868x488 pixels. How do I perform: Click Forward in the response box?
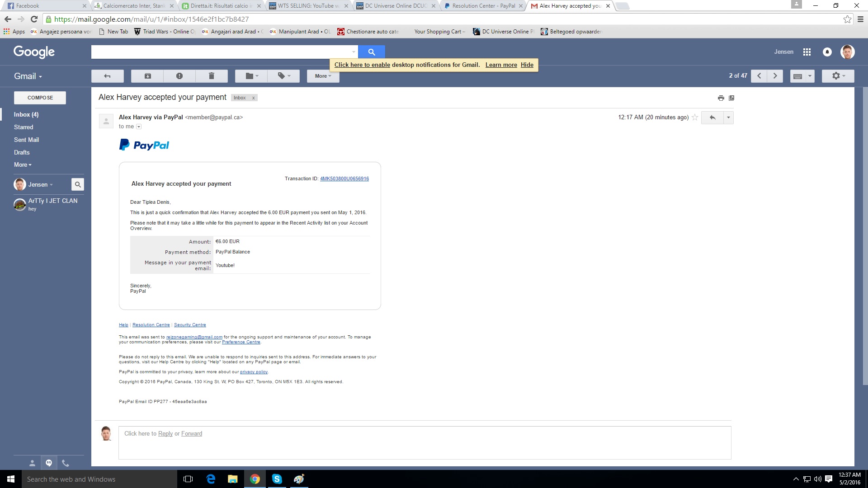tap(192, 434)
